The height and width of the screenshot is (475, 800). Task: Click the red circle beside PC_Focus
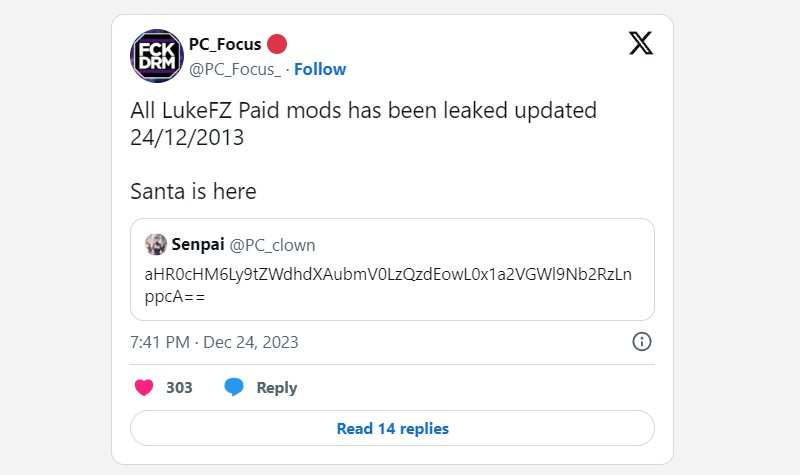278,44
